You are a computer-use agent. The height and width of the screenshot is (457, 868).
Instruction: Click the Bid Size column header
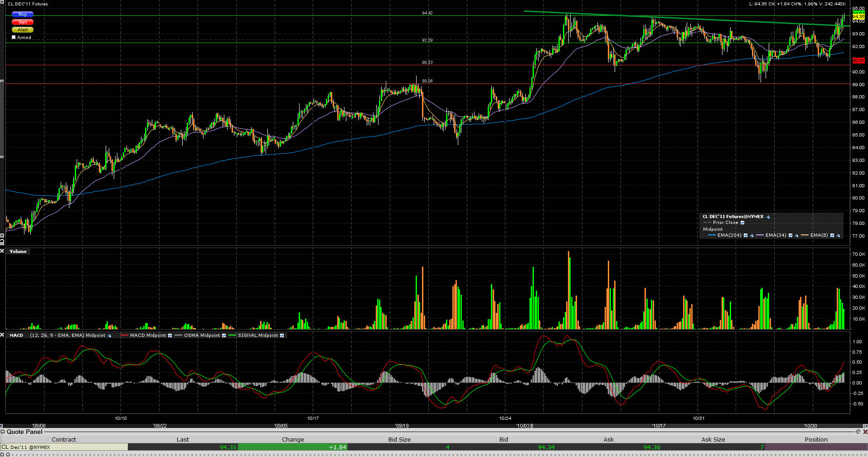[x=399, y=439]
